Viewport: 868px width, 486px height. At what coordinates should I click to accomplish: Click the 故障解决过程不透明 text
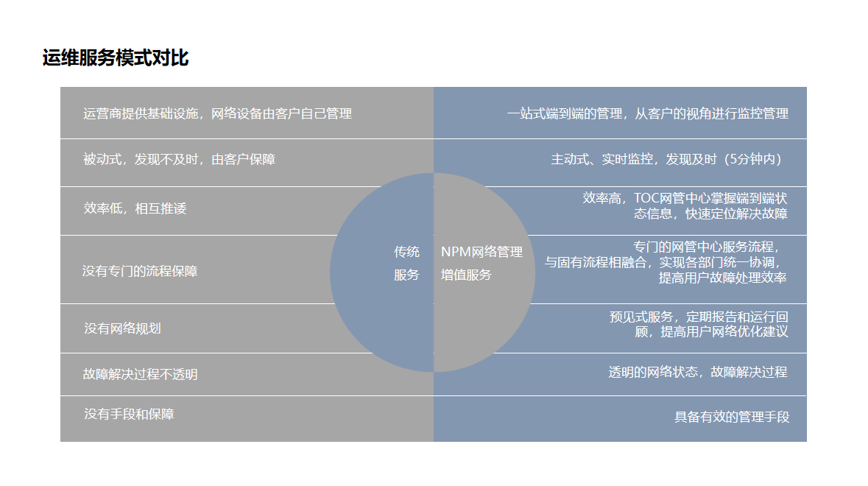click(140, 374)
